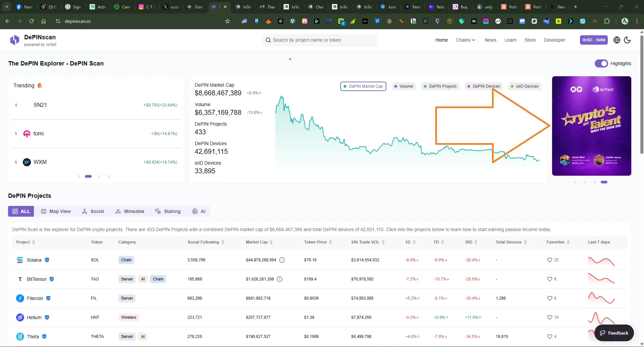Open the Chrome profile avatar
Image resolution: width=644 pixels, height=347 pixels.
(625, 21)
